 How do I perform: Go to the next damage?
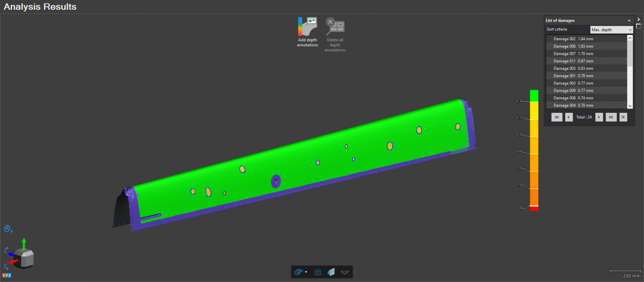tap(599, 117)
